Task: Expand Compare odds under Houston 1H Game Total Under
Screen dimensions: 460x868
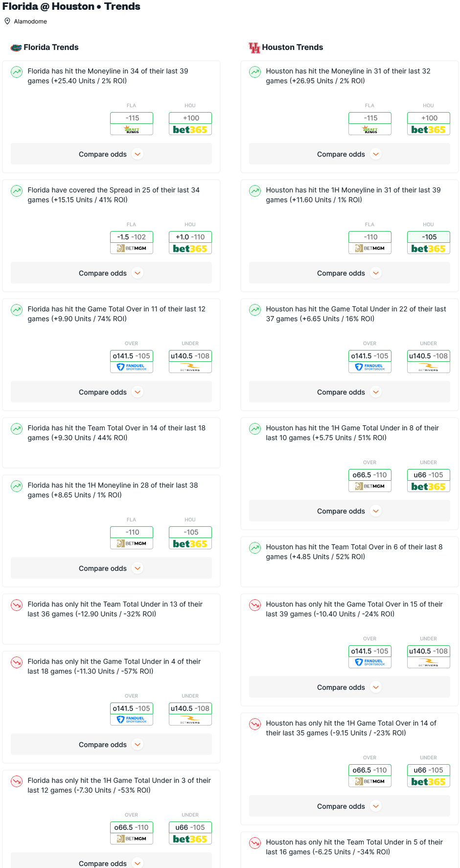Action: click(349, 511)
